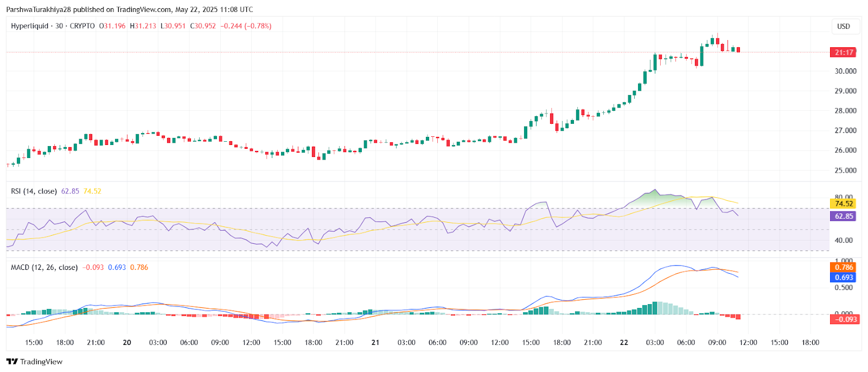Screen dimensions: 868x372
Task: Click the Hyperliquid symbol title
Action: coord(29,26)
